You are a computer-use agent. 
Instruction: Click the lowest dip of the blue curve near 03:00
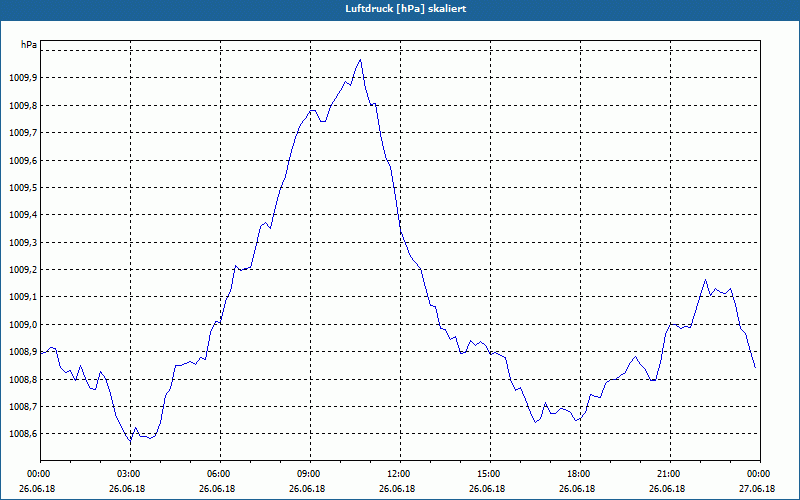pos(131,441)
